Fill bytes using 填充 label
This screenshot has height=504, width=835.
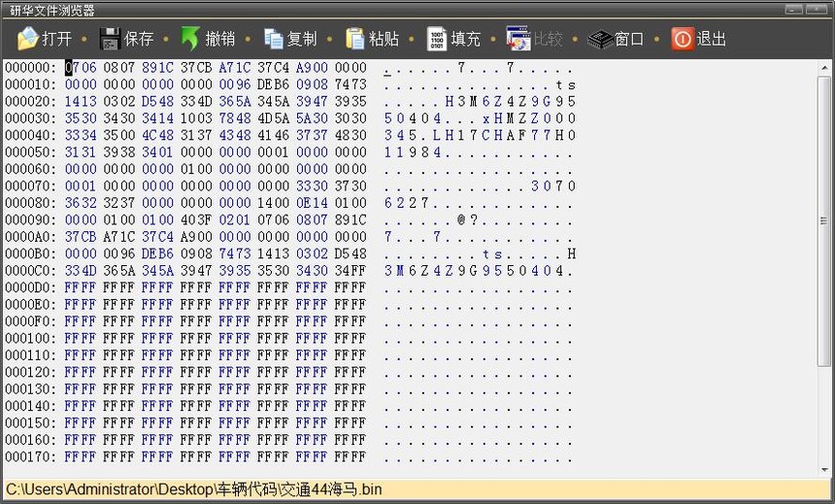pyautogui.click(x=465, y=39)
